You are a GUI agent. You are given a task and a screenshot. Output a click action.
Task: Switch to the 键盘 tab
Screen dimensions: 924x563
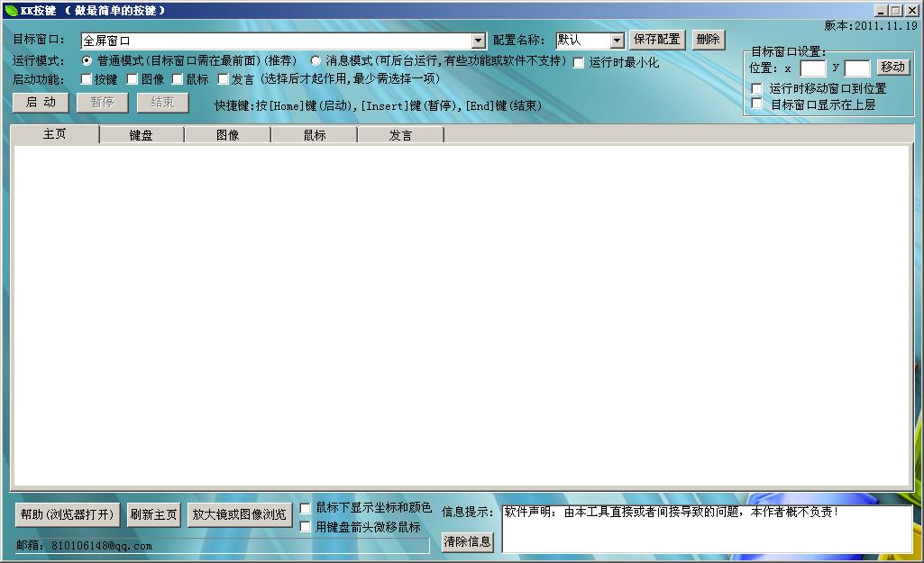click(142, 135)
